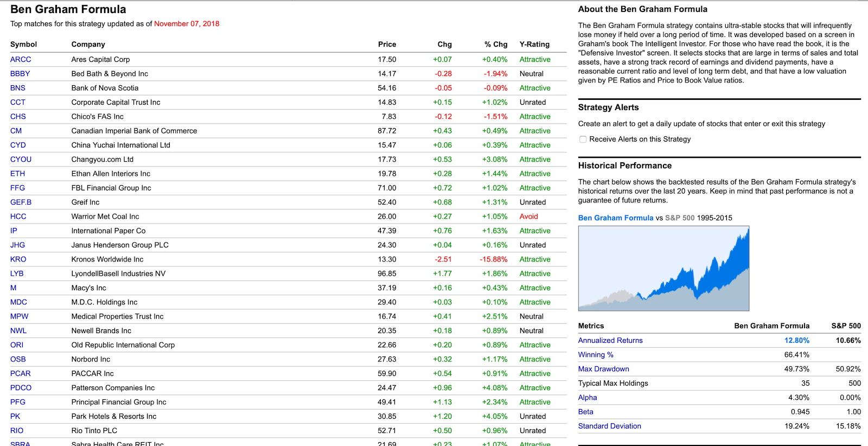
Task: Click the Bed Bath & Beyond Inc name
Action: [x=110, y=74]
